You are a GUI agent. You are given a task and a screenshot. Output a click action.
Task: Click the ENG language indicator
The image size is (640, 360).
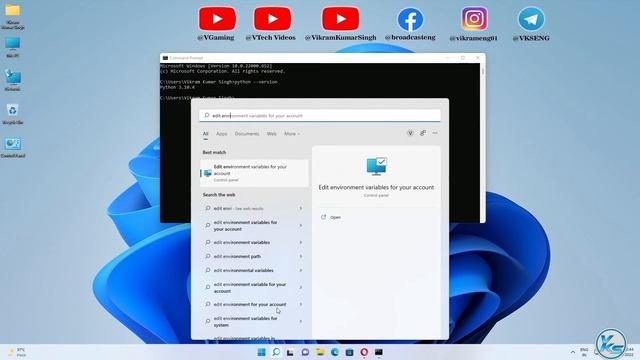584,352
